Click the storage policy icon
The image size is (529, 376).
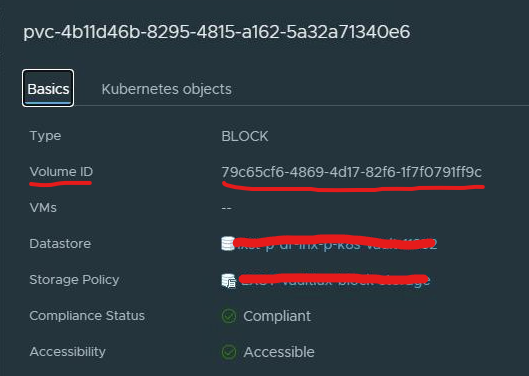click(229, 280)
